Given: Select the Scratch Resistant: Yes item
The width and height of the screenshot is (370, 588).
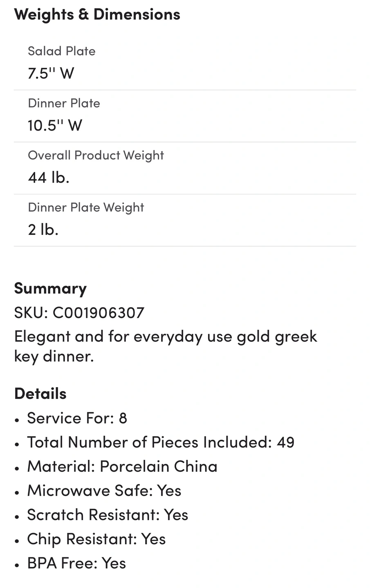Looking at the screenshot, I should tap(108, 515).
